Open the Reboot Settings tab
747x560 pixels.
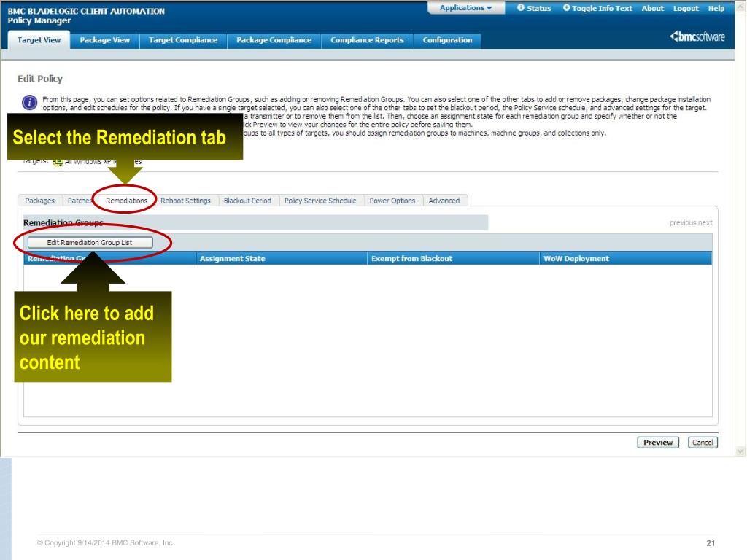[x=185, y=201]
